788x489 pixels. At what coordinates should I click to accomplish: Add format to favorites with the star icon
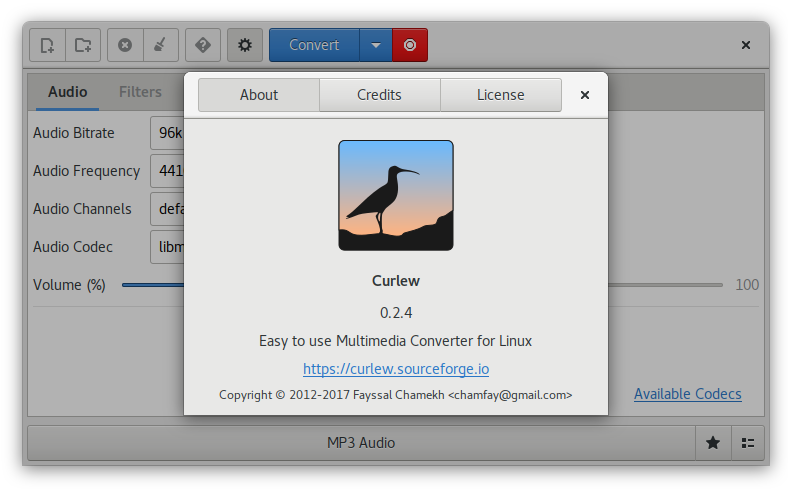pyautogui.click(x=713, y=443)
